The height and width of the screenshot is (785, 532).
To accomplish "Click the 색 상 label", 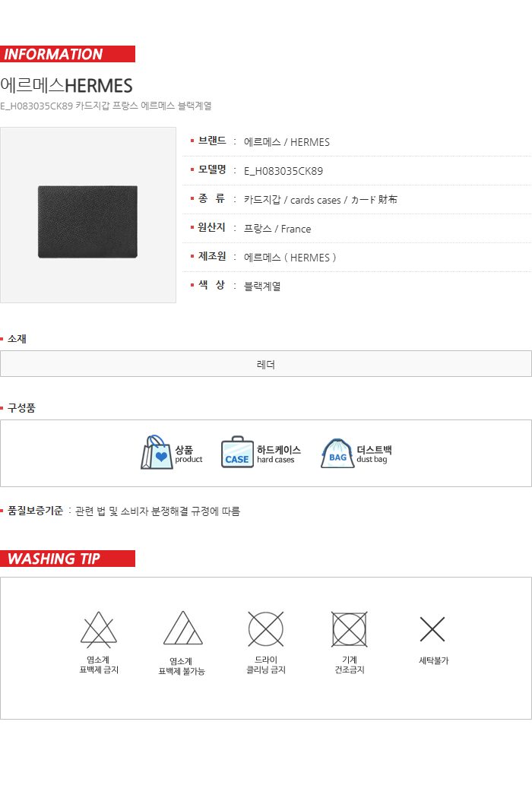I will 212,286.
